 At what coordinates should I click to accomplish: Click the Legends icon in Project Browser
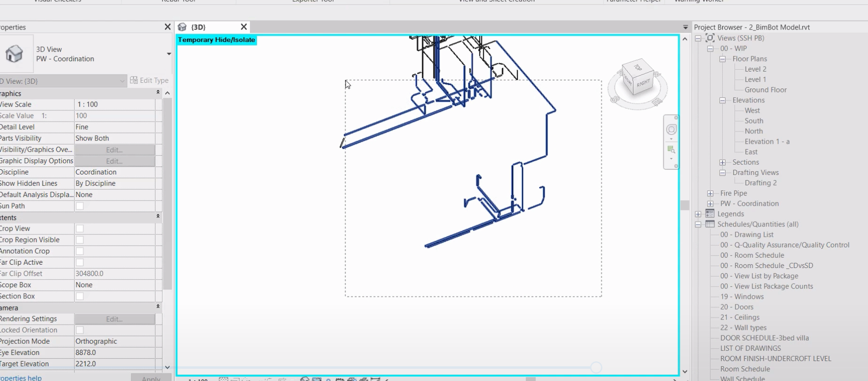[x=710, y=214]
